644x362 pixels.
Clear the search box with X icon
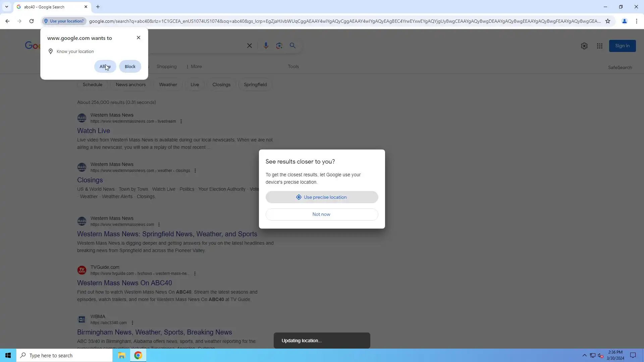tap(249, 46)
